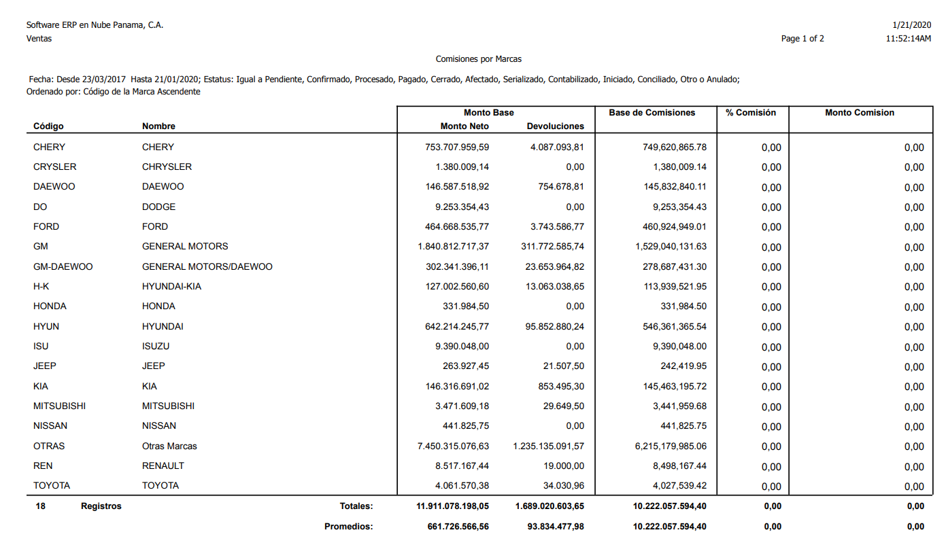Screen dimensions: 946x560
Task: Select the GM-DAEWOO code cell
Action: [63, 266]
